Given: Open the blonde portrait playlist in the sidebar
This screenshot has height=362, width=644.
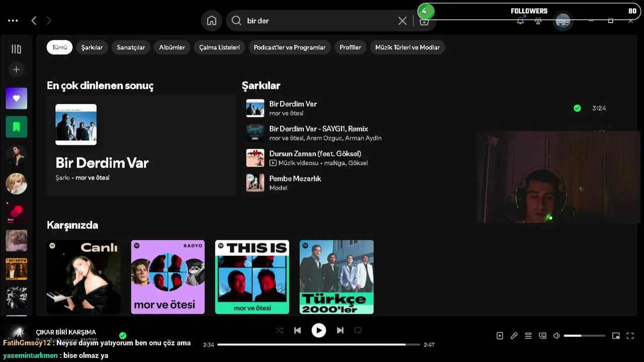Looking at the screenshot, I should pyautogui.click(x=16, y=184).
